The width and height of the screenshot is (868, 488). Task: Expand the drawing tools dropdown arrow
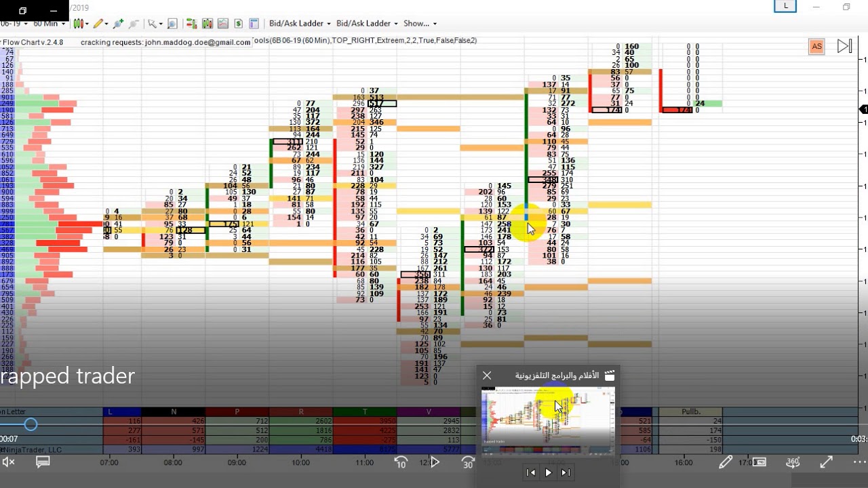108,24
